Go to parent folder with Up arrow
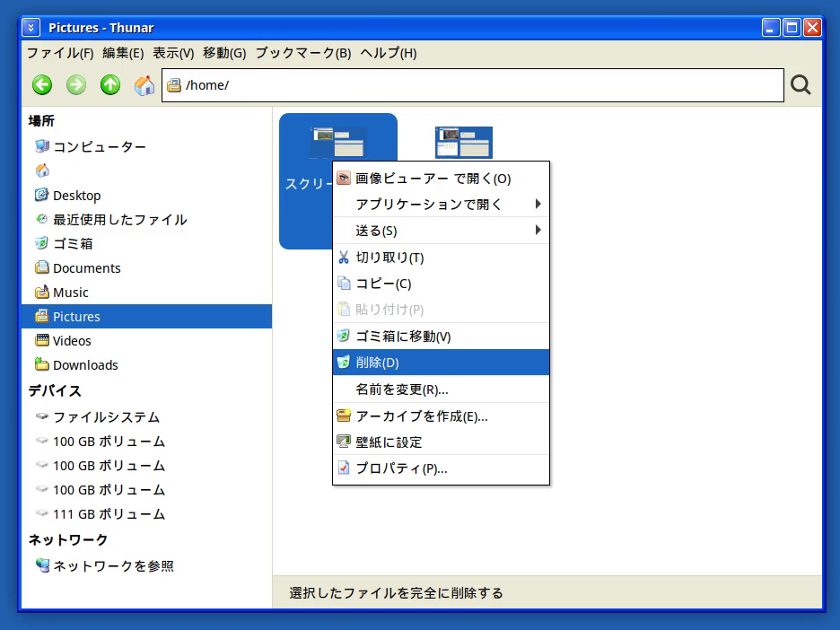840x630 pixels. click(x=110, y=85)
